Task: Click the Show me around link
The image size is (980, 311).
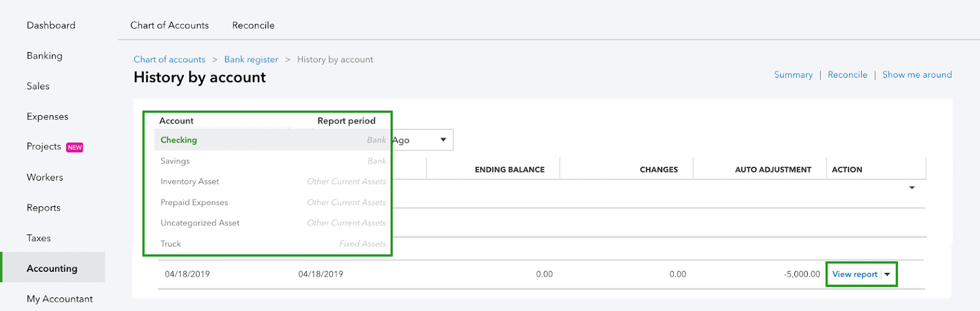Action: [917, 75]
